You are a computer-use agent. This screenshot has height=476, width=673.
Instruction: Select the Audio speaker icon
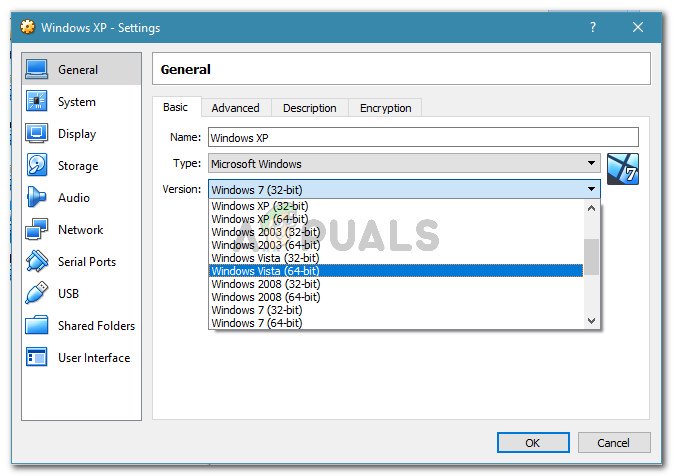pyautogui.click(x=36, y=197)
